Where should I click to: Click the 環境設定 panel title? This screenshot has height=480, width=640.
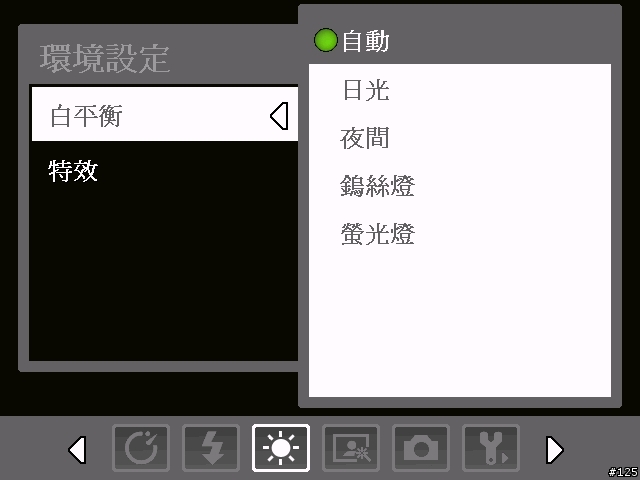[105, 59]
